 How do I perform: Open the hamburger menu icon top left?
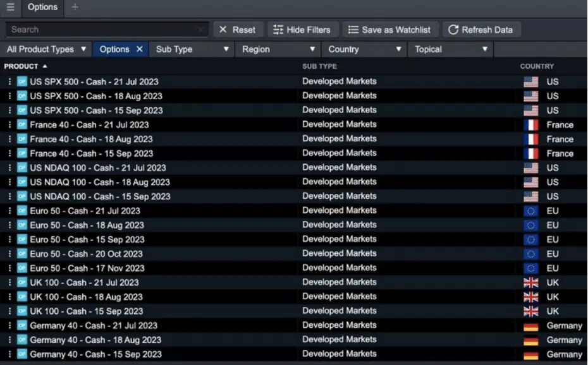[10, 8]
